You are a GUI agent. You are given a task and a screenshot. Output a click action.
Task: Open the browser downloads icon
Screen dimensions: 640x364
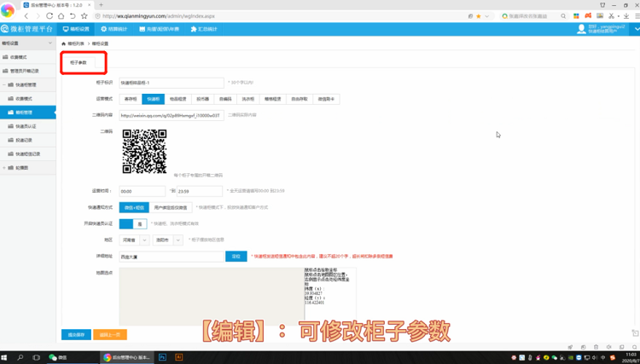pyautogui.click(x=626, y=16)
